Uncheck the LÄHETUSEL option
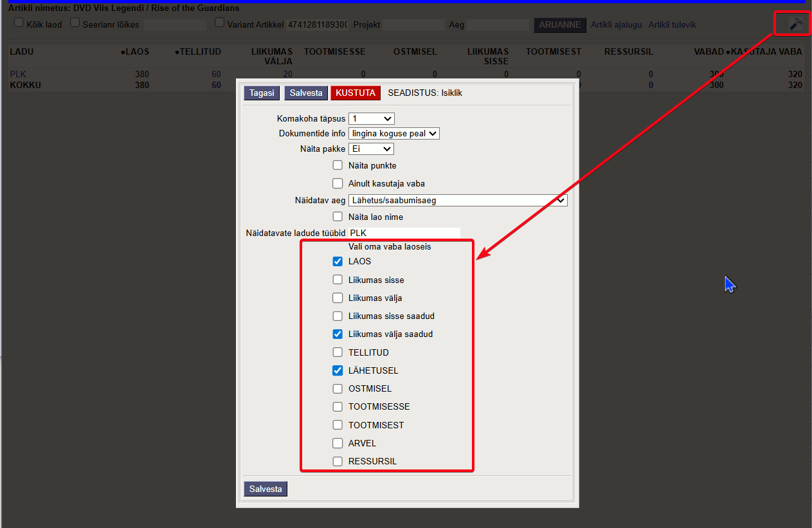 (338, 370)
